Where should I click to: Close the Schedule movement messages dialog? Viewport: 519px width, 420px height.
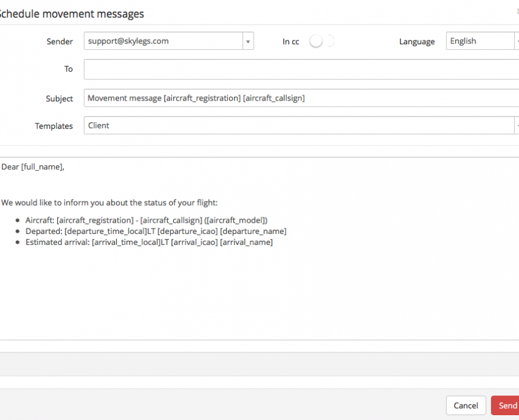pyautogui.click(x=518, y=11)
